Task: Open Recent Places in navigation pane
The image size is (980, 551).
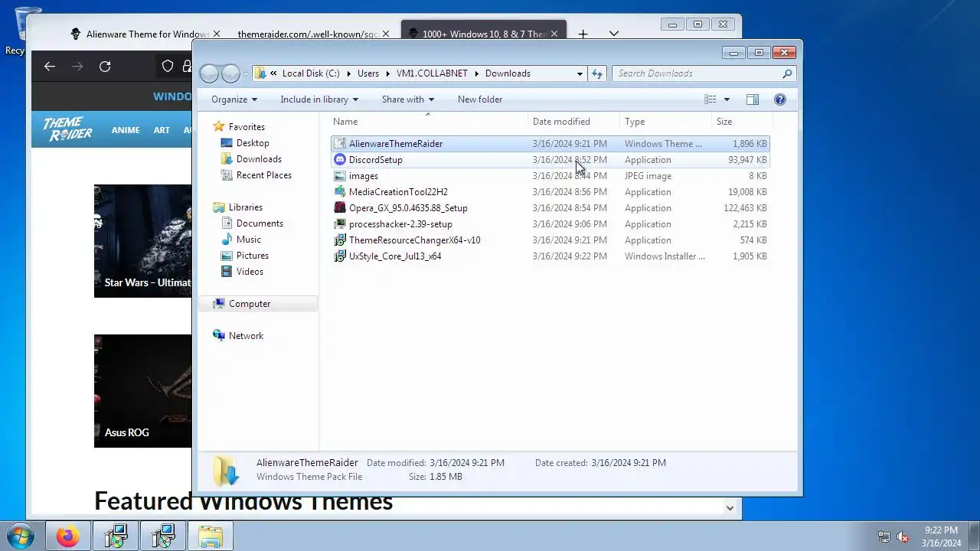Action: tap(264, 175)
